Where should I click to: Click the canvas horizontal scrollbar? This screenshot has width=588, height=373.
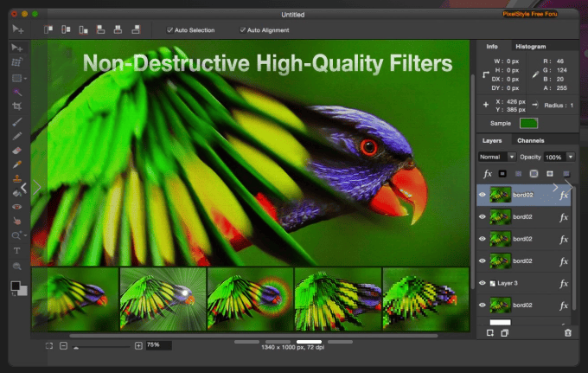(253, 336)
